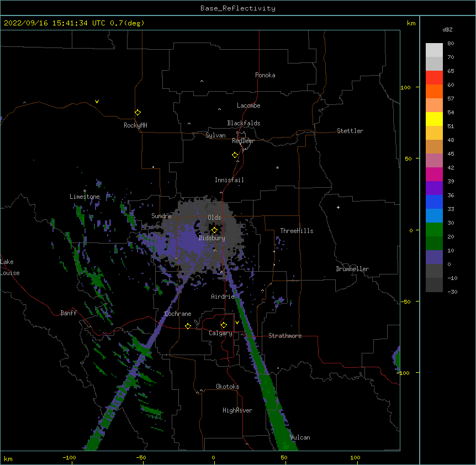Click the HighRiver city label
Screen dimensions: 476x465
tap(237, 410)
